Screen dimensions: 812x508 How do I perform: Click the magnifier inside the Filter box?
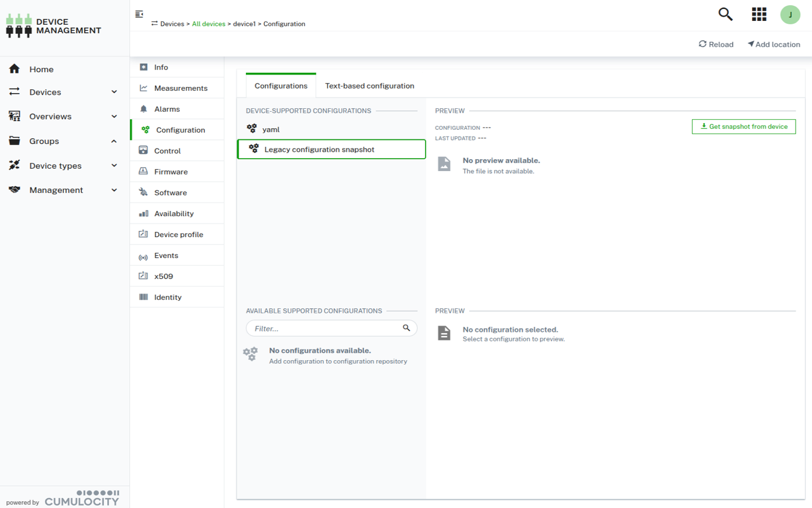point(406,327)
